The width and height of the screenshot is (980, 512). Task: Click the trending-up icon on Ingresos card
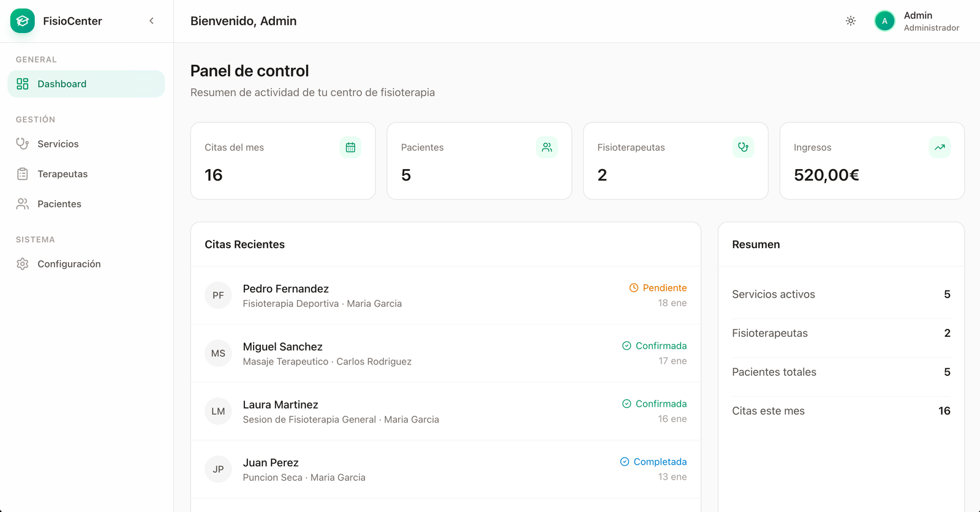pos(940,147)
